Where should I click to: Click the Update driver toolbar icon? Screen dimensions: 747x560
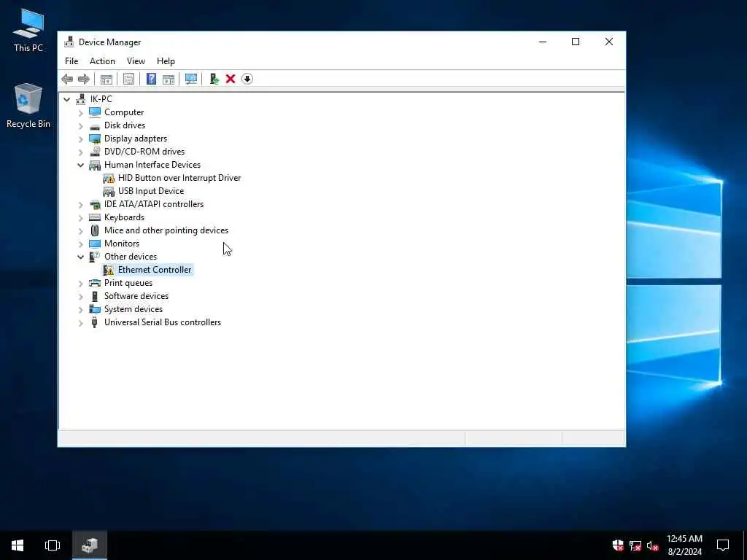click(x=214, y=79)
